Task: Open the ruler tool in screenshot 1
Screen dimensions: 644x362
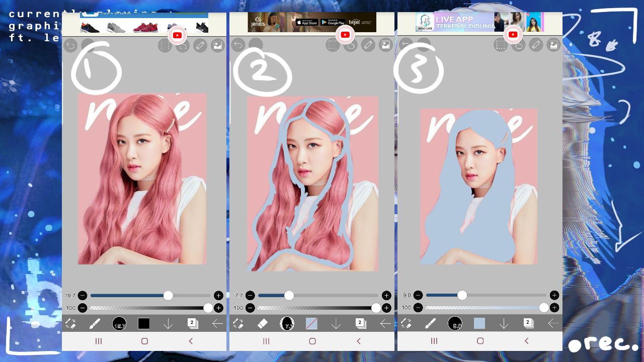Action: point(200,46)
